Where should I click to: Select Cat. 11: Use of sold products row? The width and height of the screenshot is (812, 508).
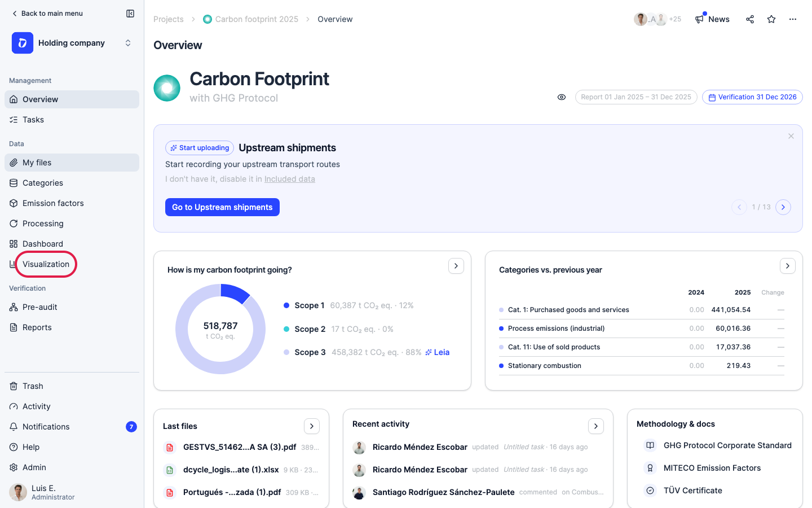click(642, 347)
